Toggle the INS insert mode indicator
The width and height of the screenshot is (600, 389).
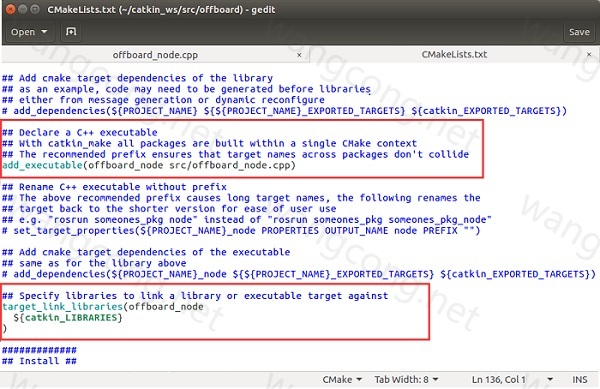click(579, 379)
